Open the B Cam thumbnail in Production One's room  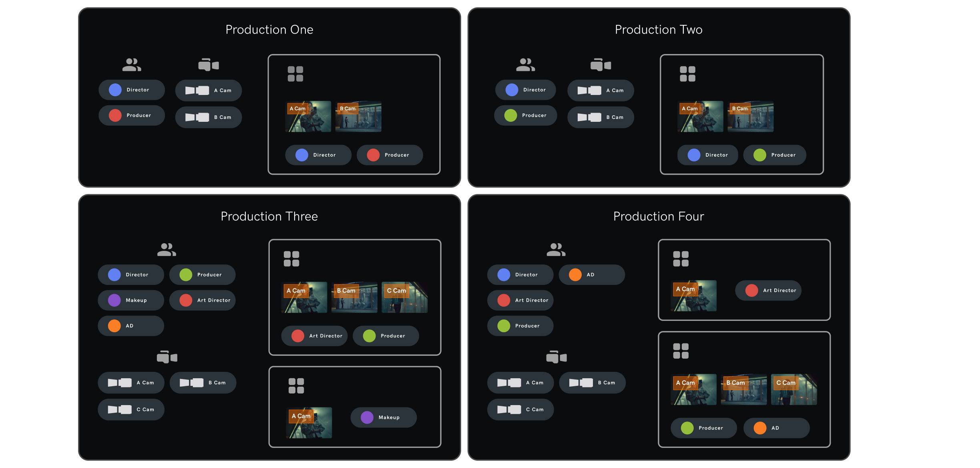(358, 117)
